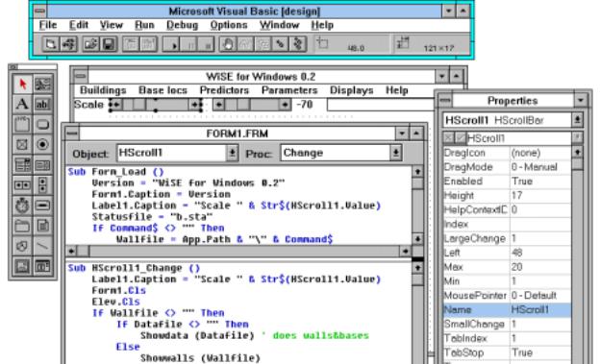Select the Max property row
Viewport: 600px width, 364px height.
[507, 267]
